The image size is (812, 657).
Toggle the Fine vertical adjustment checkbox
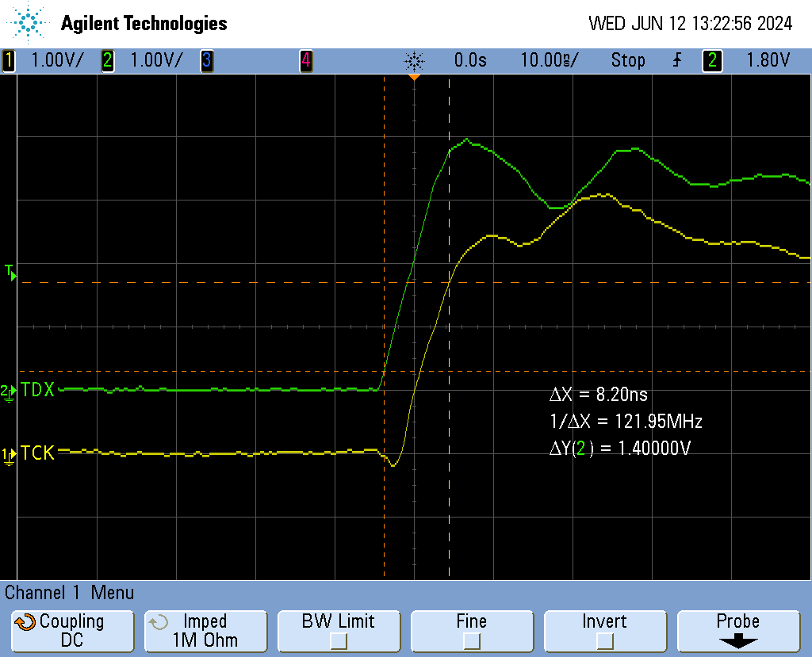tap(471, 640)
